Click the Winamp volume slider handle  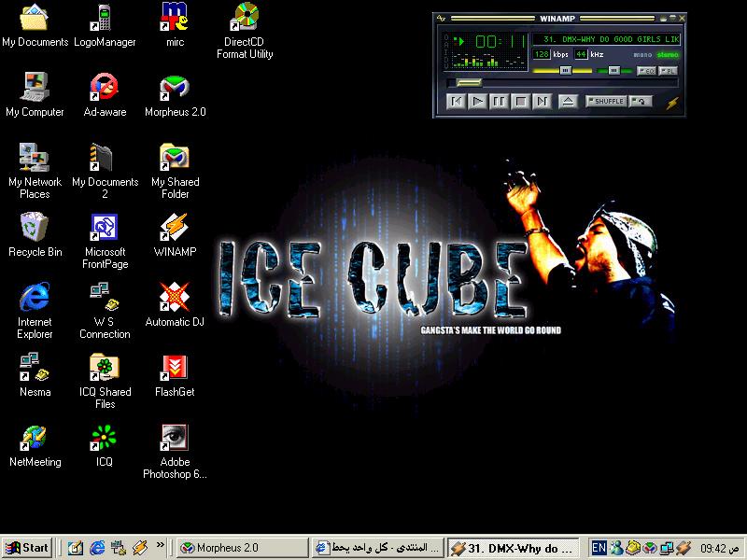point(566,71)
